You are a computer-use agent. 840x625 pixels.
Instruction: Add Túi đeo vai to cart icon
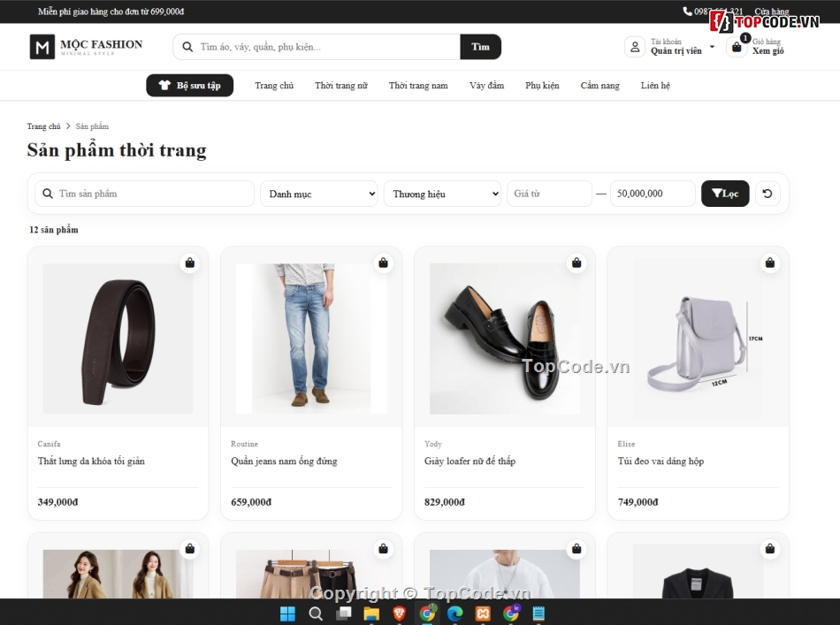770,263
